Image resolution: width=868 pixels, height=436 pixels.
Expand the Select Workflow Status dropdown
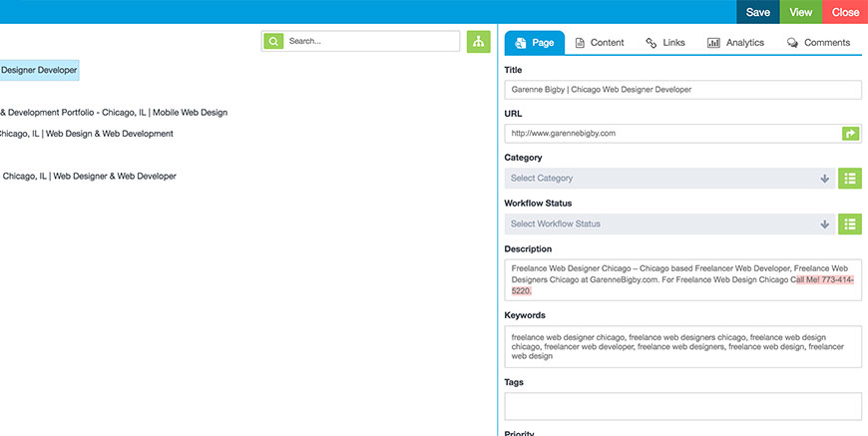pyautogui.click(x=669, y=224)
